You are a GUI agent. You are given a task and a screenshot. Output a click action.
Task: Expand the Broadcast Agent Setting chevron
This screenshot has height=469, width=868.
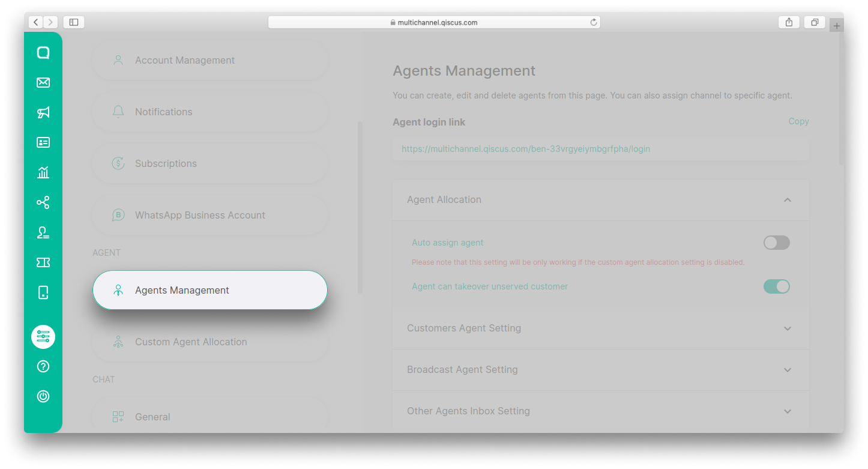pos(788,370)
